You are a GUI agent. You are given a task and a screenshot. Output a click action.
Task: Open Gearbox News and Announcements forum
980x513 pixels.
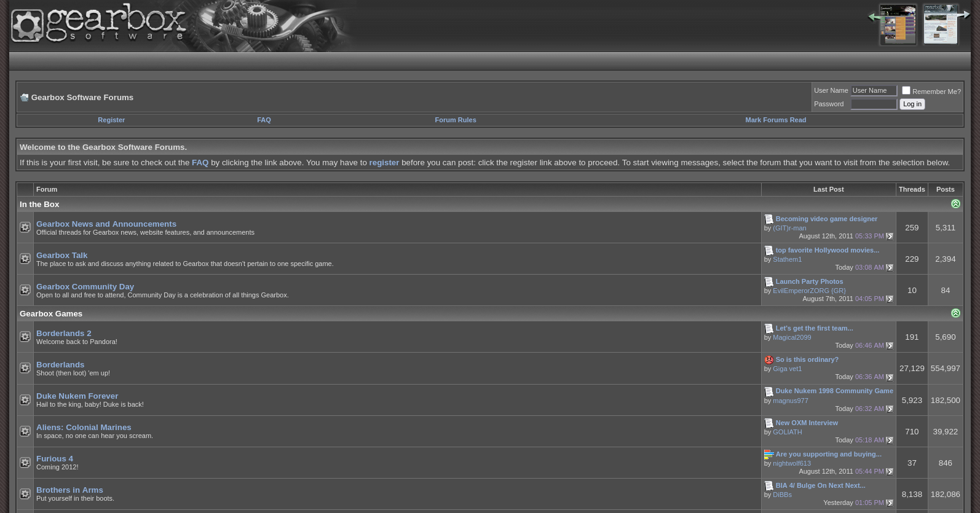[x=106, y=224]
